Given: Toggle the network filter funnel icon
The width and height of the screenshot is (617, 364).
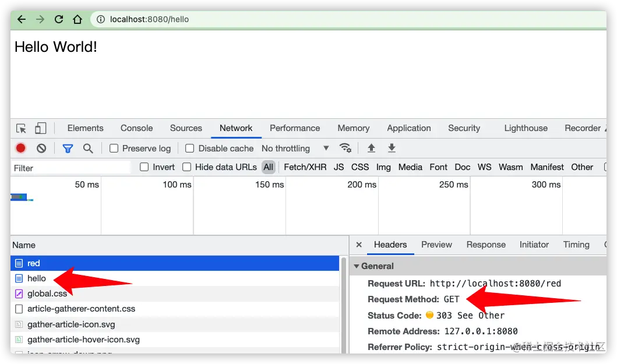Looking at the screenshot, I should [x=68, y=149].
